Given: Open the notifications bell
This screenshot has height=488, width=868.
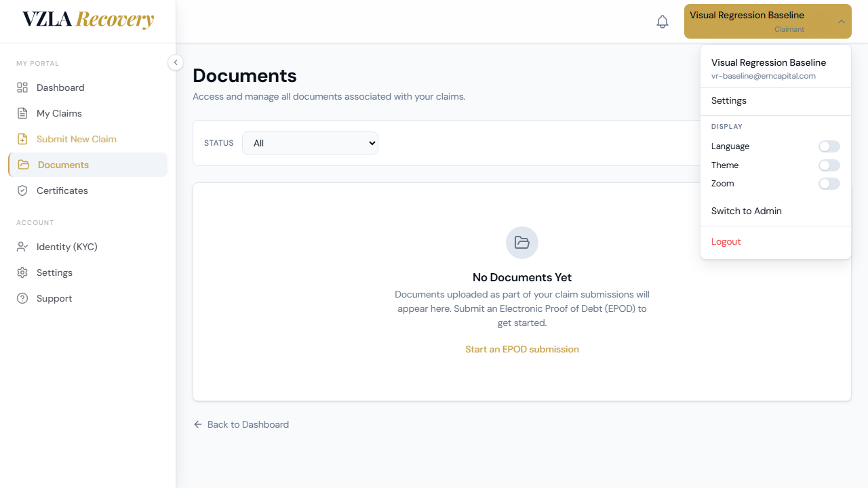Looking at the screenshot, I should (663, 22).
